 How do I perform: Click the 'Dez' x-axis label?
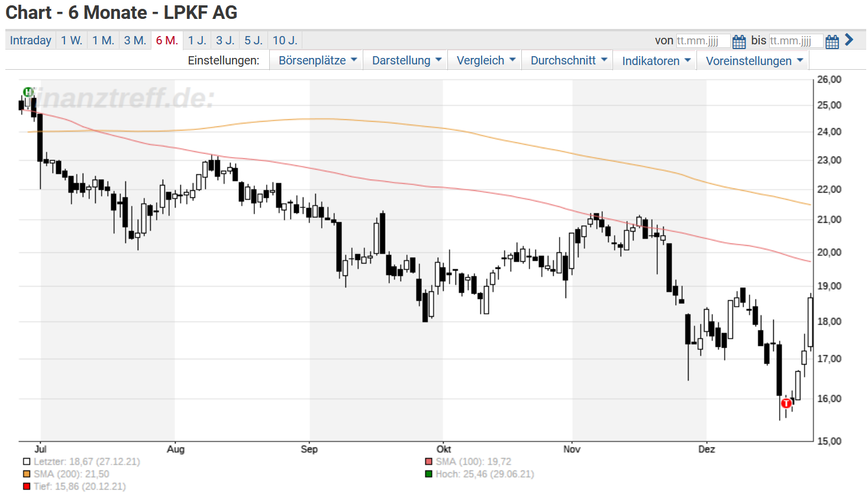coord(706,449)
